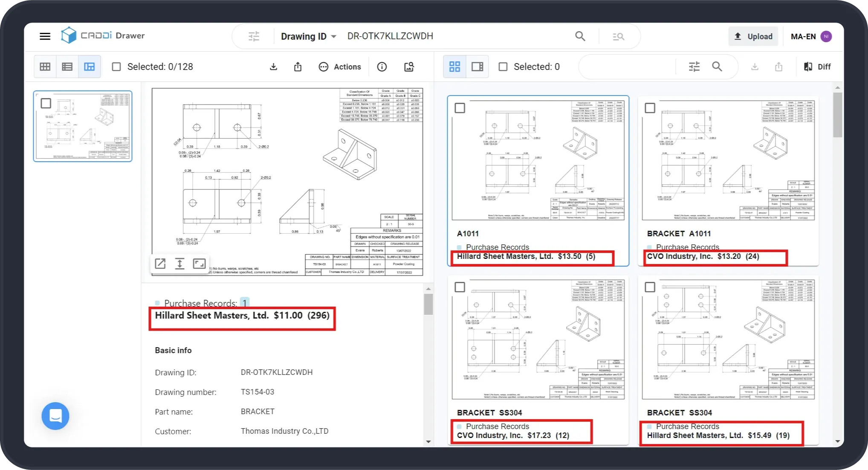The image size is (868, 470).
Task: Click the fullscreen expand icon on drawing
Action: (x=199, y=264)
